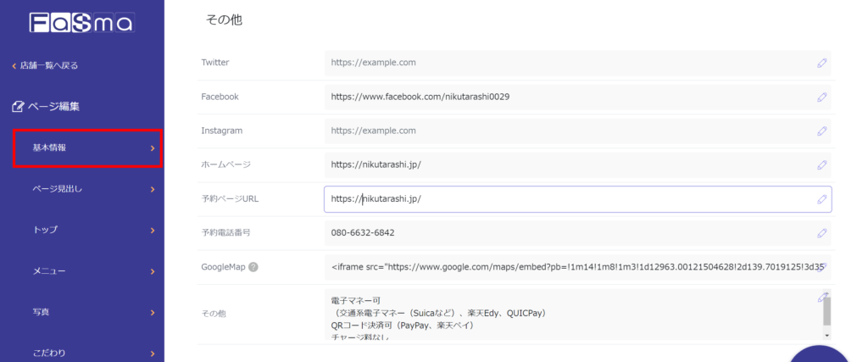Image resolution: width=868 pixels, height=362 pixels.
Task: Open 写真 in the sidebar menu
Action: tap(87, 312)
